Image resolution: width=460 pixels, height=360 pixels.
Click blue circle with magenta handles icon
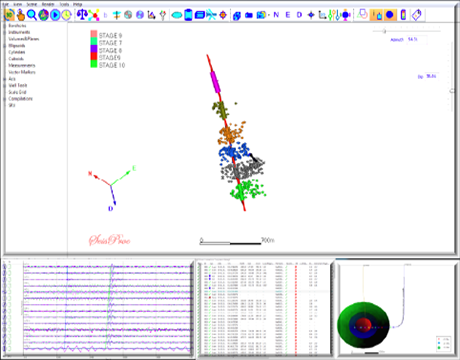click(346, 15)
